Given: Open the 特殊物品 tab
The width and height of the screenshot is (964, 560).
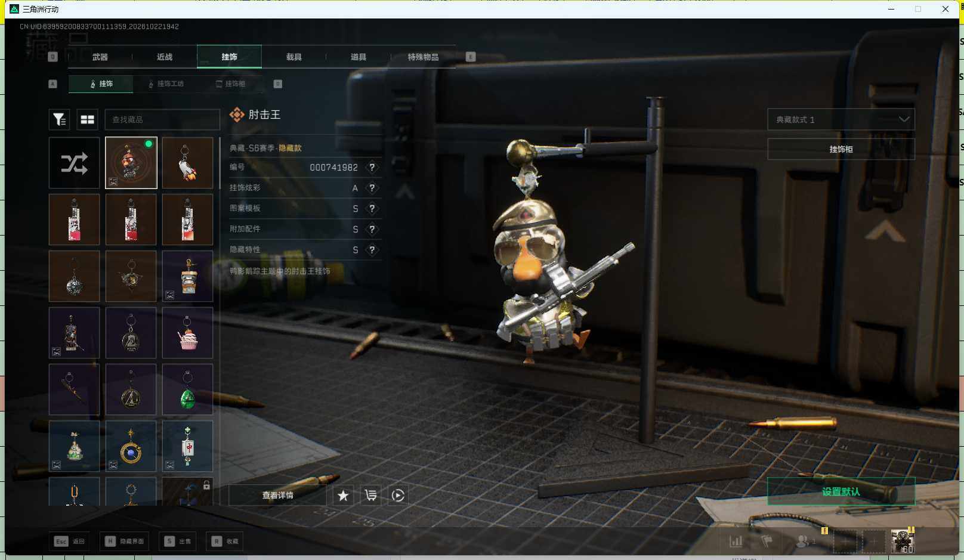Looking at the screenshot, I should coord(423,57).
